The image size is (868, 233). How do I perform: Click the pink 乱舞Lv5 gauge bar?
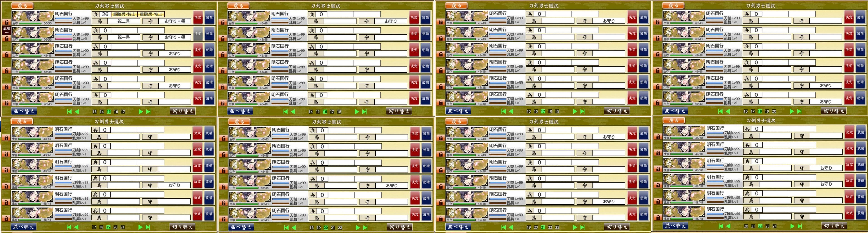click(64, 39)
